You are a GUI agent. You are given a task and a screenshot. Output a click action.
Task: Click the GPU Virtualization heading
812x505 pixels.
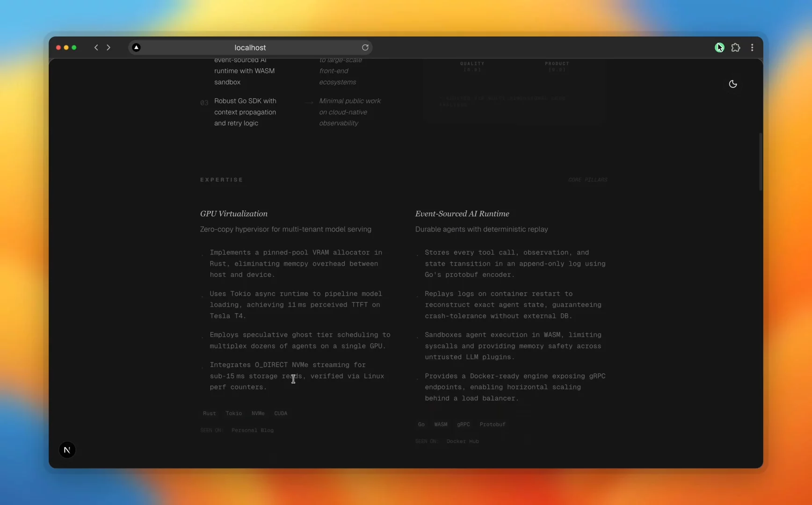point(234,214)
